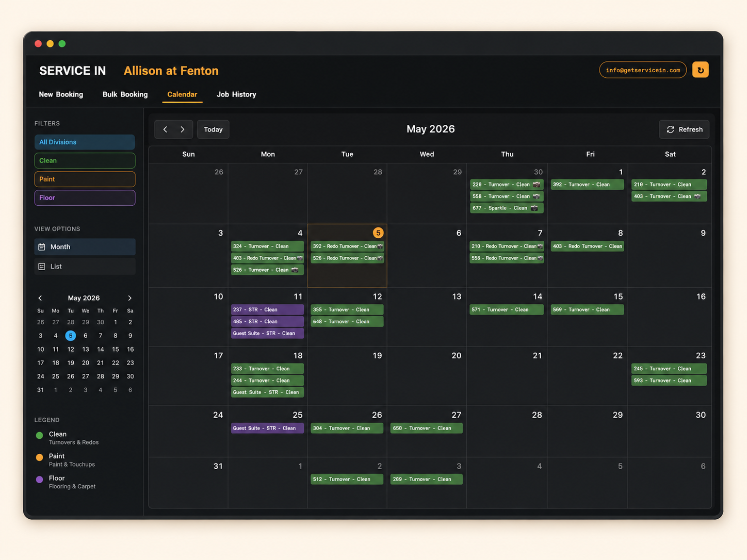Toggle the Clean division filter
This screenshot has width=747, height=560.
[85, 160]
